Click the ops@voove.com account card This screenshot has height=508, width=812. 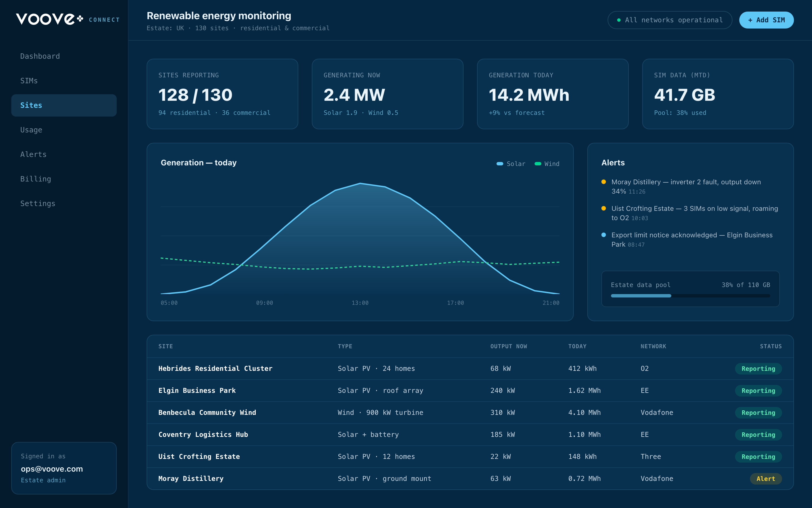(64, 468)
